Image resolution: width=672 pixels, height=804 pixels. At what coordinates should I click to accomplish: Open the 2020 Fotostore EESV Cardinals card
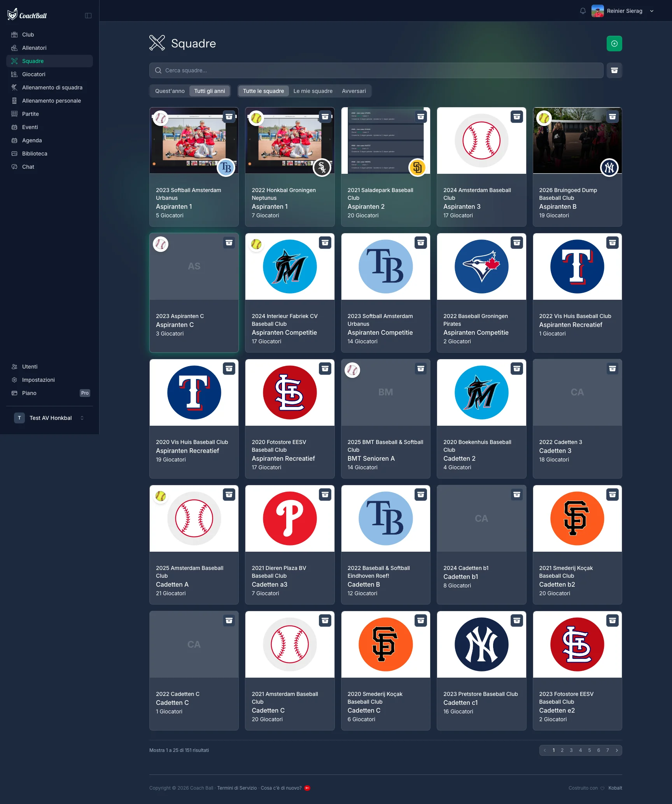pyautogui.click(x=290, y=419)
